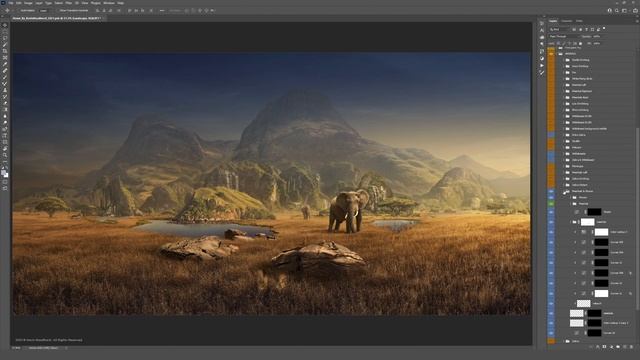Create a new group folder icon
Screen dimensions: 640x360
(618, 347)
